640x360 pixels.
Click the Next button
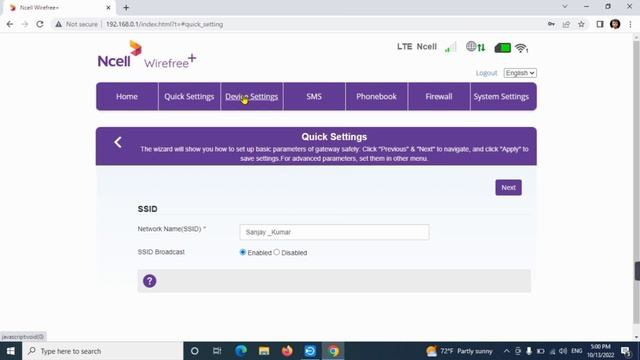(508, 187)
